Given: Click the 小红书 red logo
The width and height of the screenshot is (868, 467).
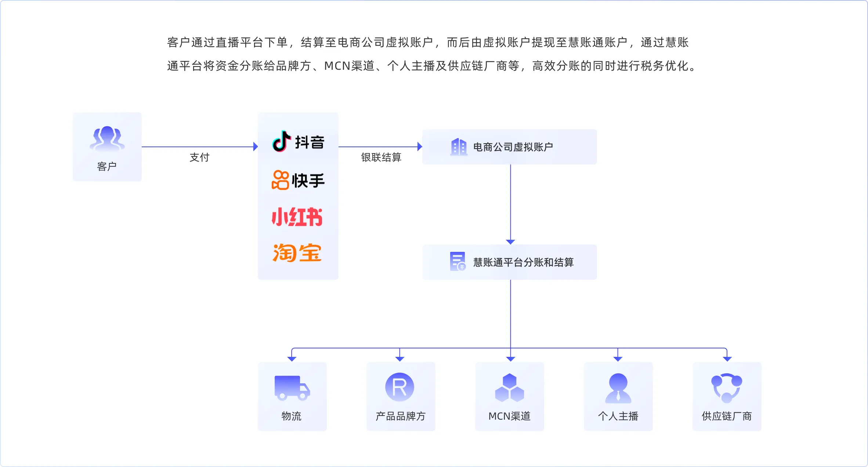Looking at the screenshot, I should pyautogui.click(x=297, y=217).
